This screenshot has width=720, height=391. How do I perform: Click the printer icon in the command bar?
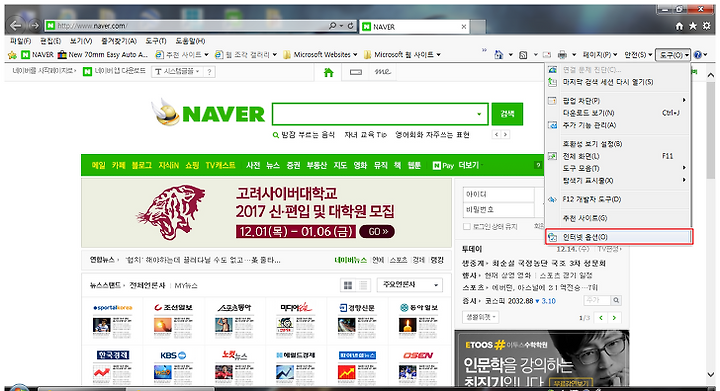tap(562, 55)
